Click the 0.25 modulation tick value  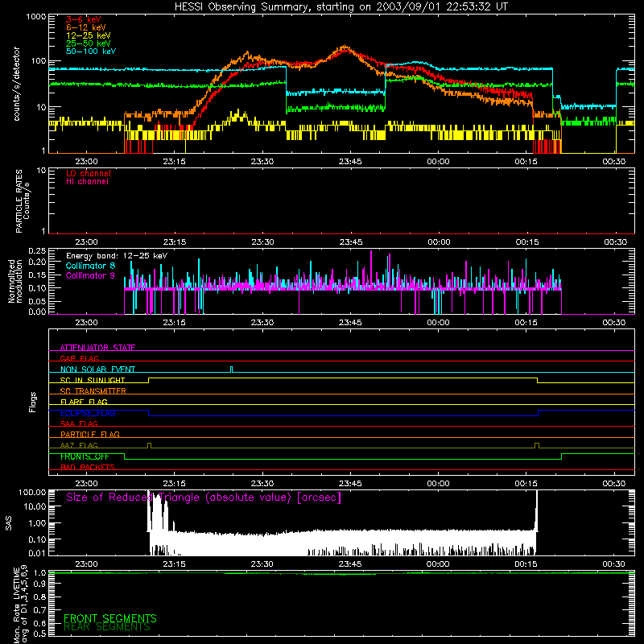[x=37, y=251]
